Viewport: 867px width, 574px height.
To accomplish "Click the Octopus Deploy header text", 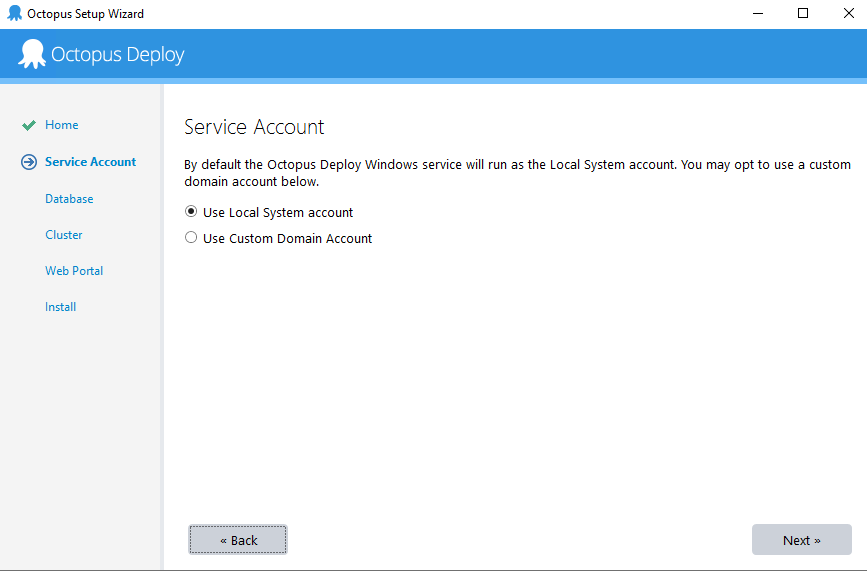I will 117,55.
